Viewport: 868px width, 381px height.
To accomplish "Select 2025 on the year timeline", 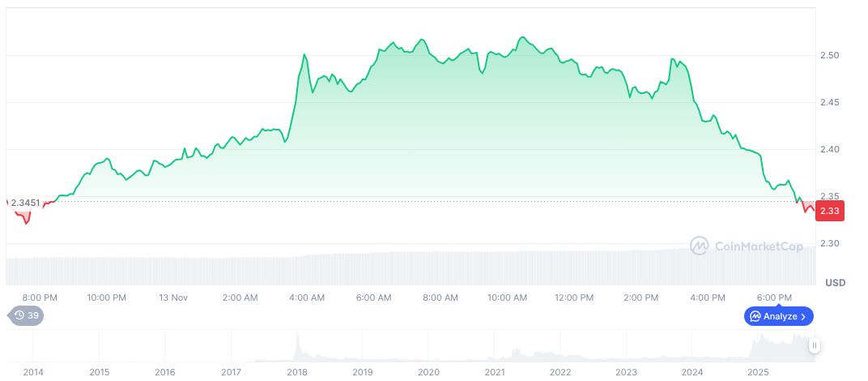I will 757,371.
